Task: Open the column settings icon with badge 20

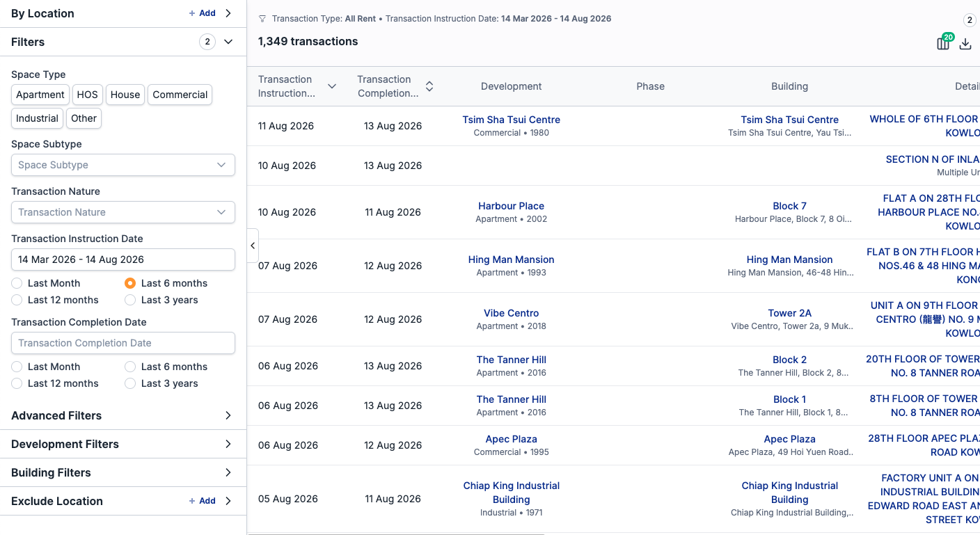Action: (943, 43)
